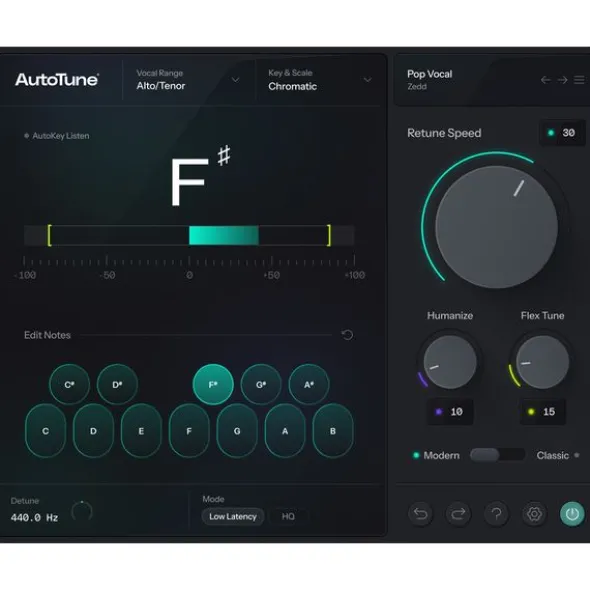Go to next preset arrow
Viewport: 590px width, 591px height.
coord(562,80)
